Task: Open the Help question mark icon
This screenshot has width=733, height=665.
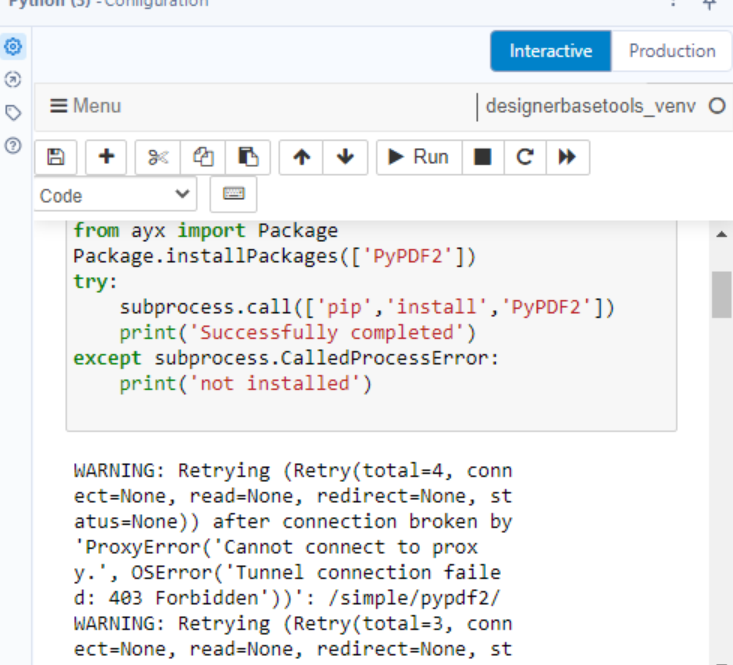Action: (x=13, y=145)
